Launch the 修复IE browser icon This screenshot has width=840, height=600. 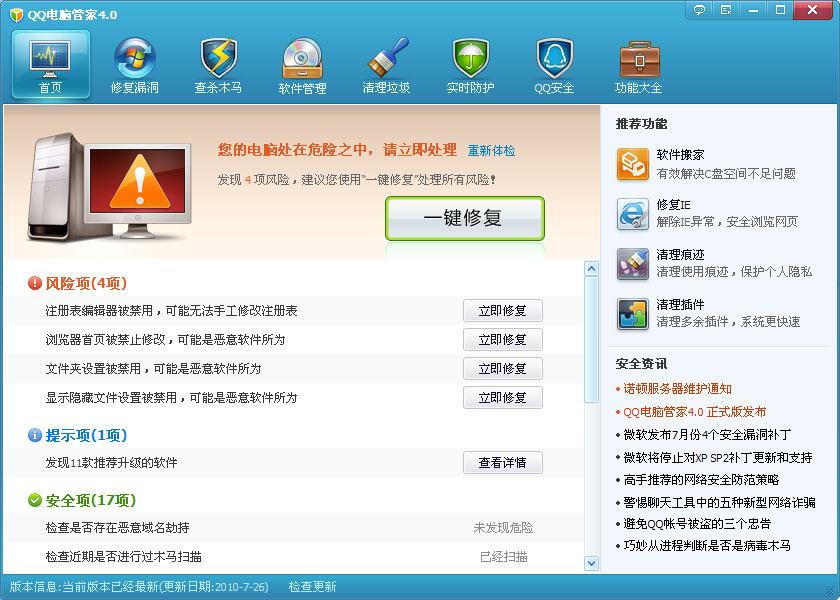[633, 214]
